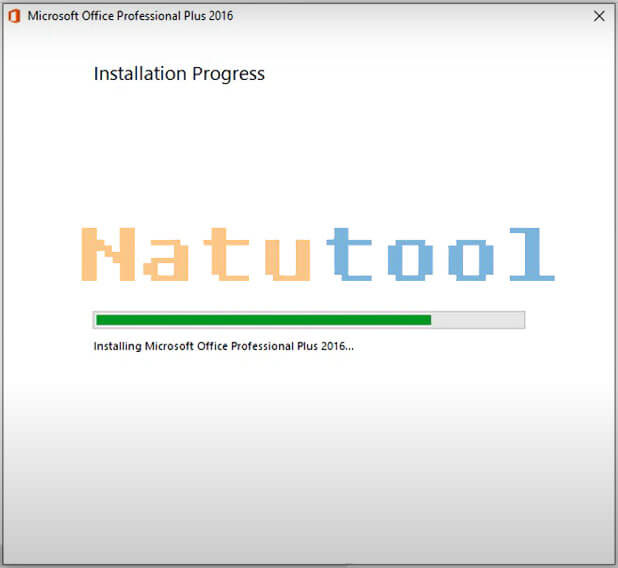Click the Installing Microsoft Office status text
This screenshot has width=618, height=568.
pyautogui.click(x=223, y=347)
